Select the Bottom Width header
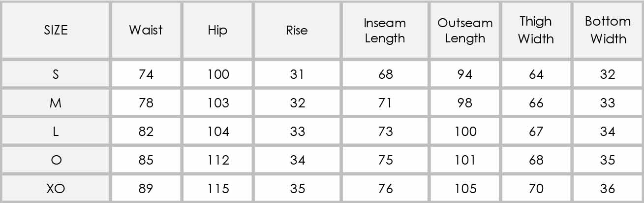644x203 pixels. (x=608, y=30)
